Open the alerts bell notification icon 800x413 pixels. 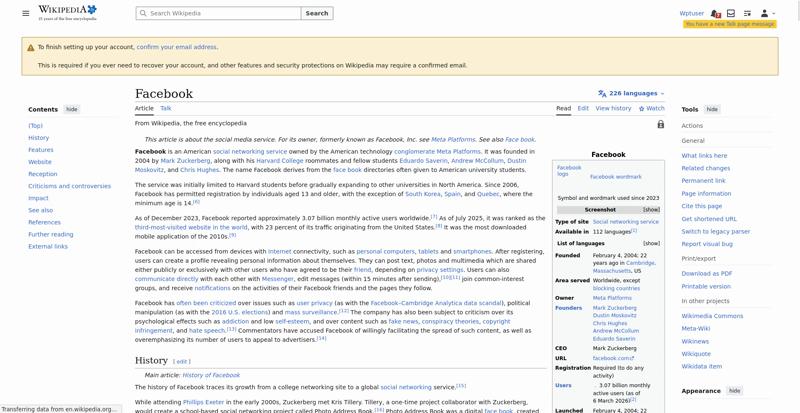(715, 13)
